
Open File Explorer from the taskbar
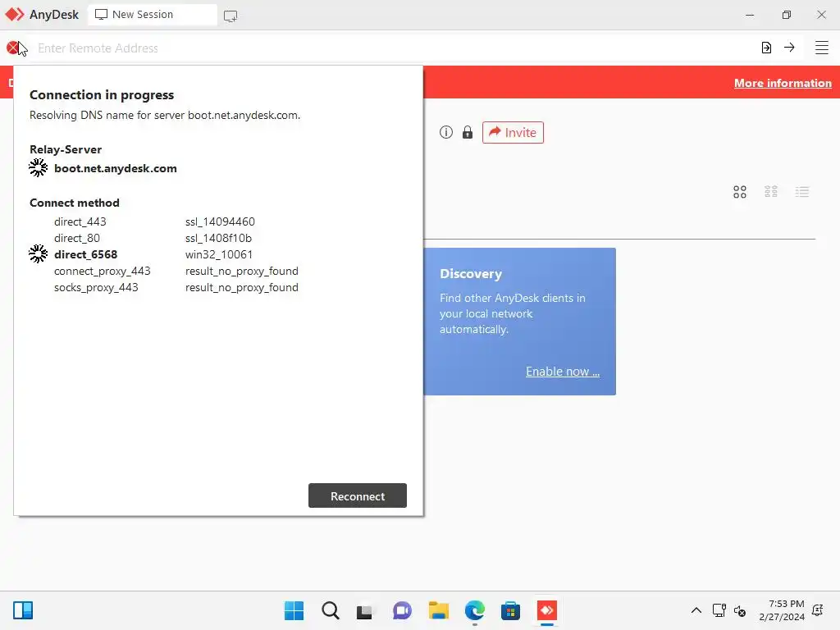(x=439, y=610)
